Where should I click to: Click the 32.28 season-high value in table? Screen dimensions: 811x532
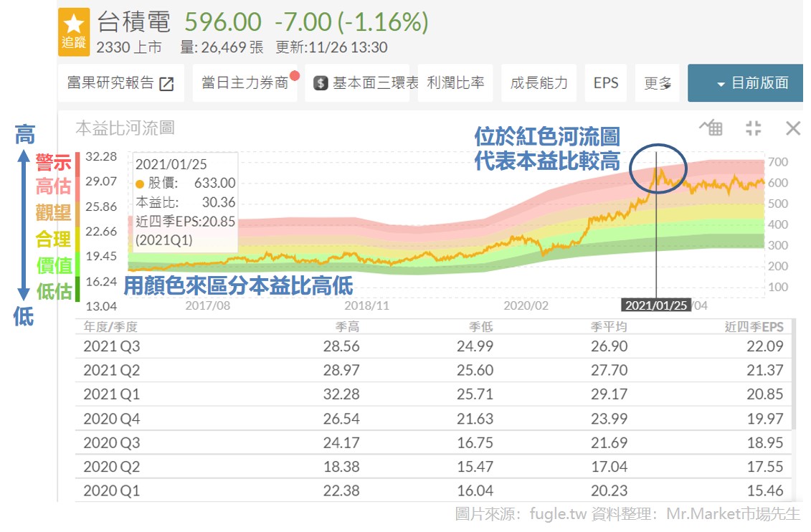coord(341,394)
